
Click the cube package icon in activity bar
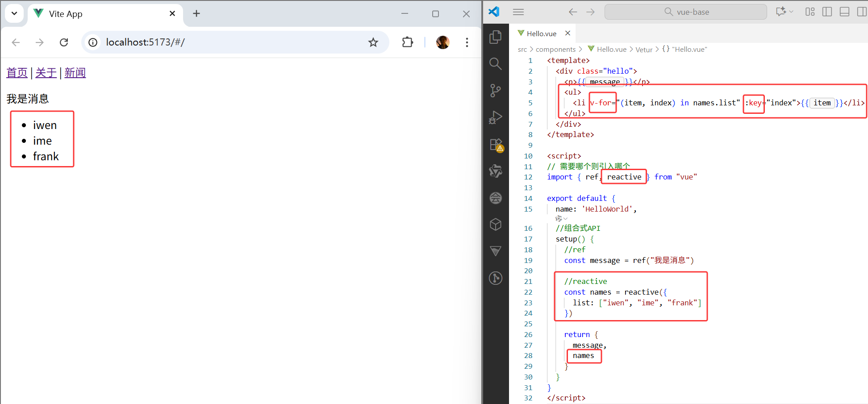(x=496, y=225)
